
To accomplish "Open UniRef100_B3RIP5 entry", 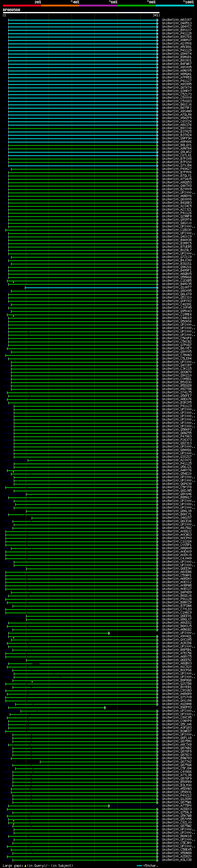I will [176, 403].
